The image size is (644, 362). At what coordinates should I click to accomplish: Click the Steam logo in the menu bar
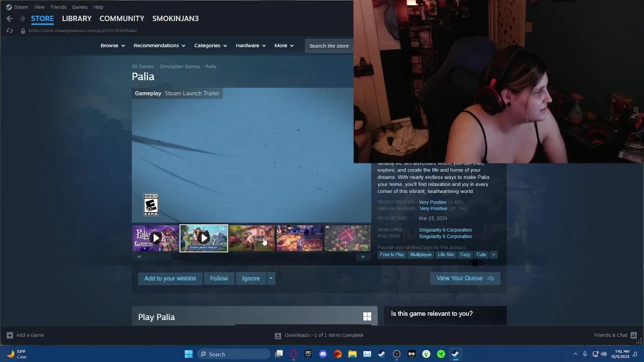[x=9, y=7]
